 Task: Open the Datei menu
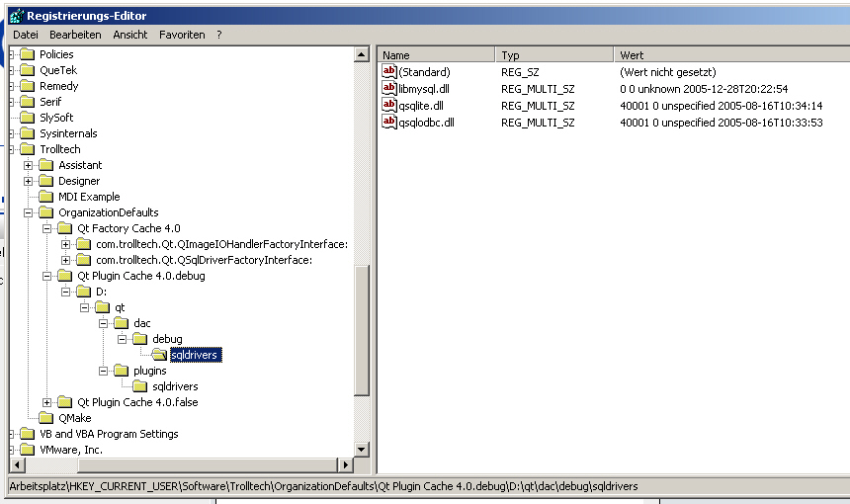pyautogui.click(x=26, y=35)
